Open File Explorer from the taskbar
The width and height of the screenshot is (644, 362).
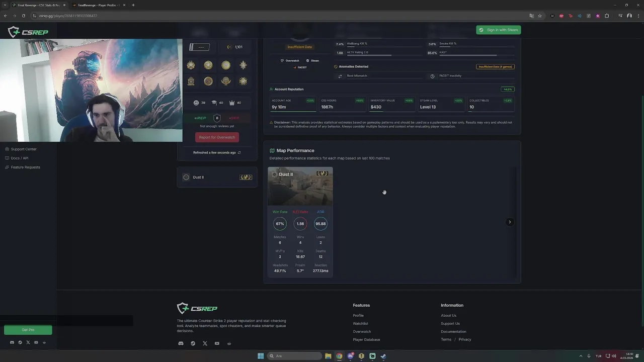tap(328, 356)
